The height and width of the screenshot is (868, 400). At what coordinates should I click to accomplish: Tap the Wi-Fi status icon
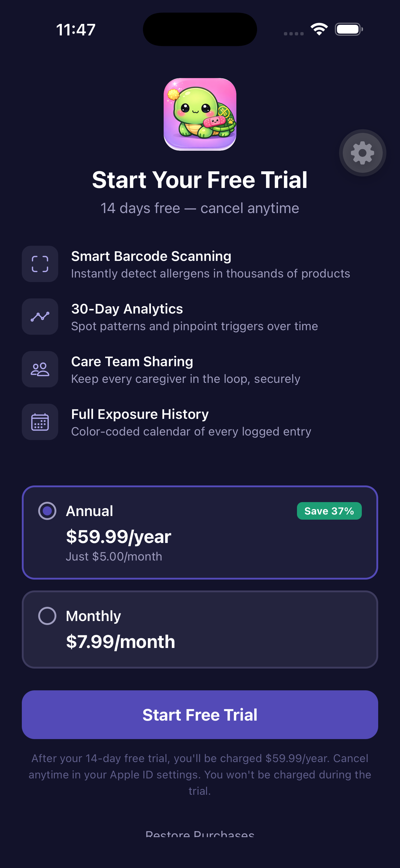tap(319, 29)
